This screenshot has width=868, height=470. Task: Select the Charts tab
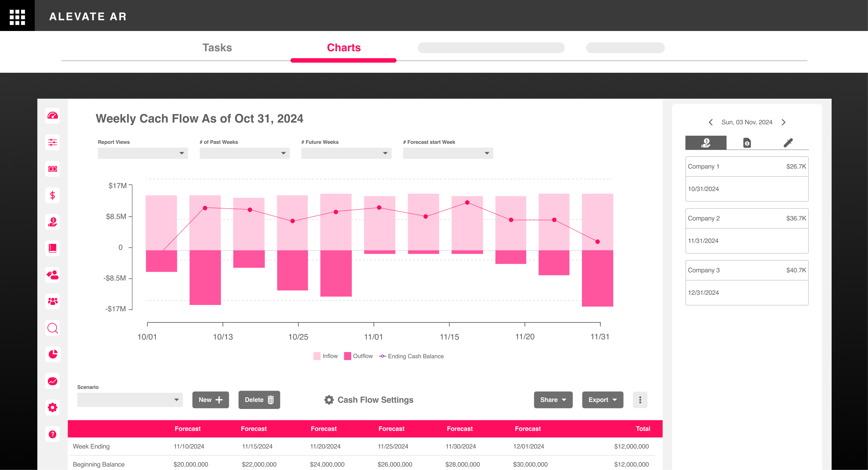pos(344,47)
